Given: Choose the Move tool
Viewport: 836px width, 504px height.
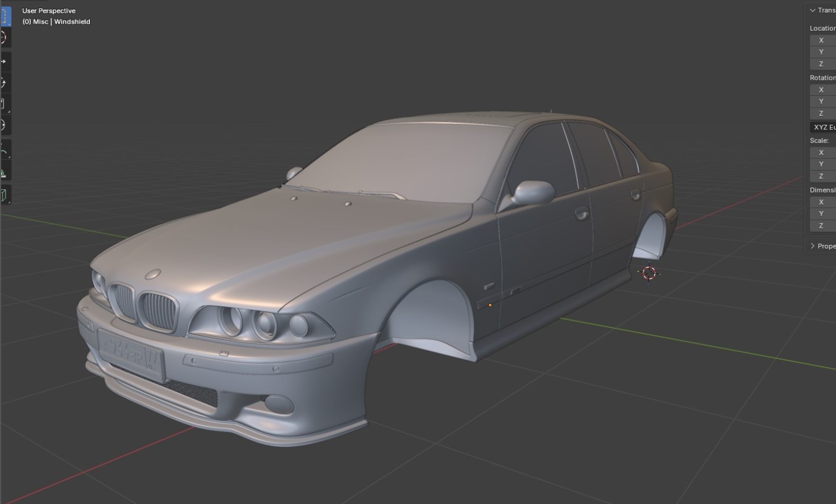Looking at the screenshot, I should [x=5, y=62].
